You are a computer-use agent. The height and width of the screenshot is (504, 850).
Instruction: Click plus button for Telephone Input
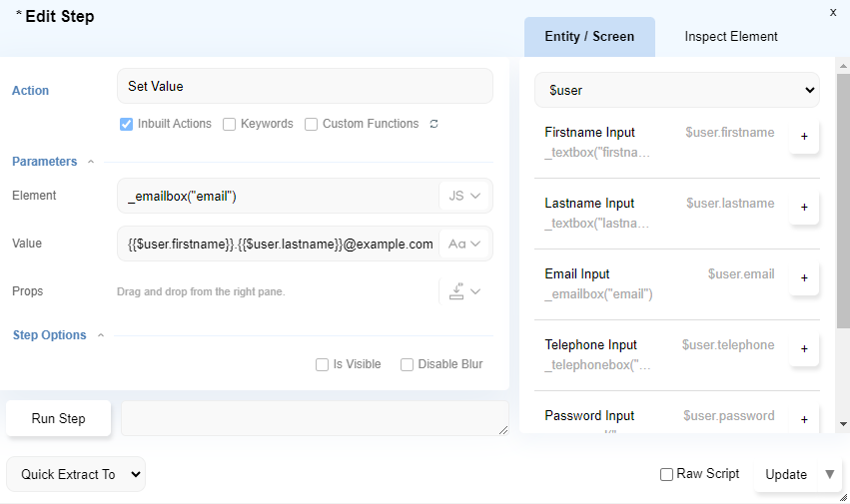coord(804,349)
